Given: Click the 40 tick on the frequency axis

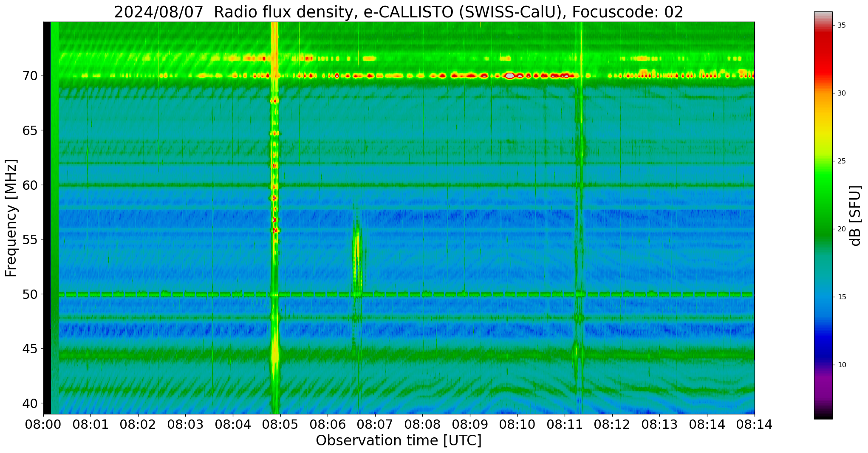Looking at the screenshot, I should (x=30, y=403).
